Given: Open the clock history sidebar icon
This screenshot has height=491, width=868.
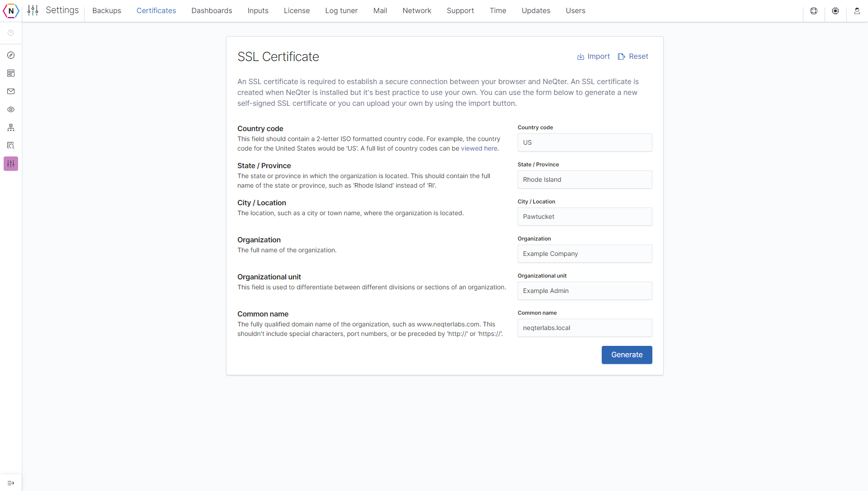Looking at the screenshot, I should 11,33.
